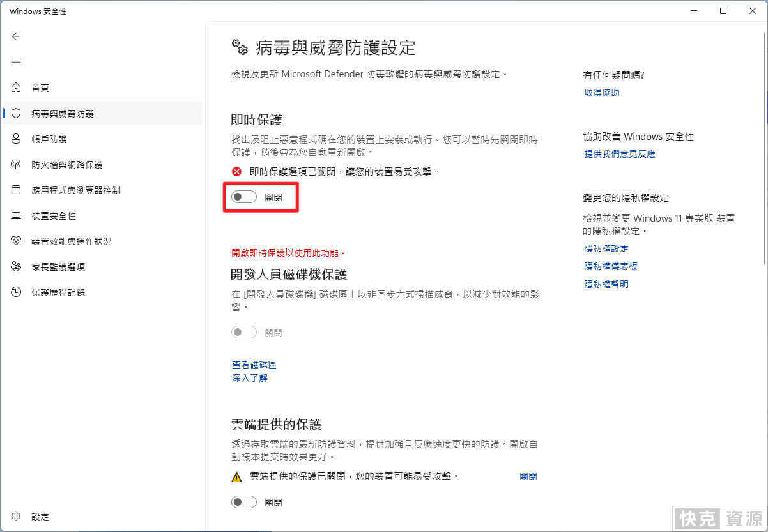
Task: Click the 查看磁碟區 link
Action: (x=254, y=365)
